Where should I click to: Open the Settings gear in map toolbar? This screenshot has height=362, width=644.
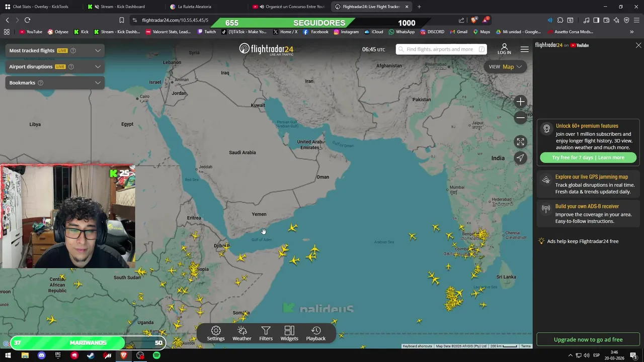point(216,333)
